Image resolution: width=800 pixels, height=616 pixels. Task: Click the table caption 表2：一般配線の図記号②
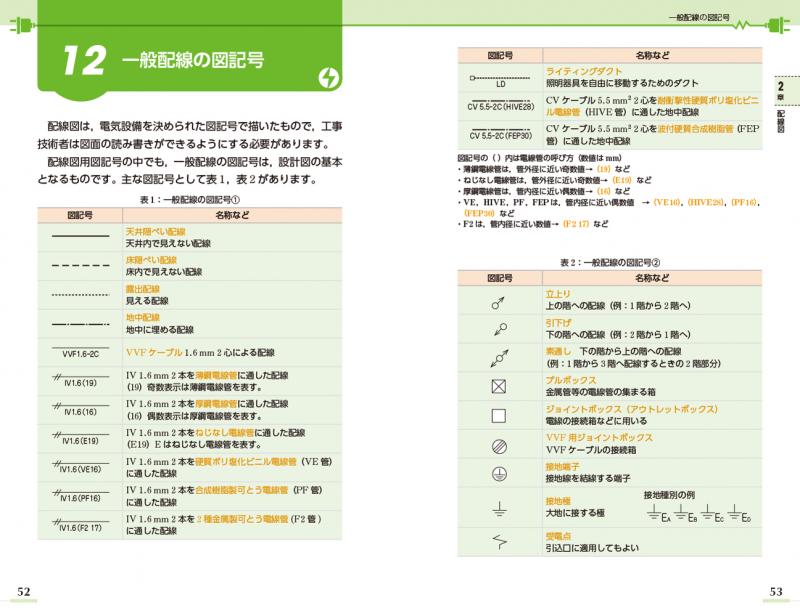pyautogui.click(x=610, y=262)
